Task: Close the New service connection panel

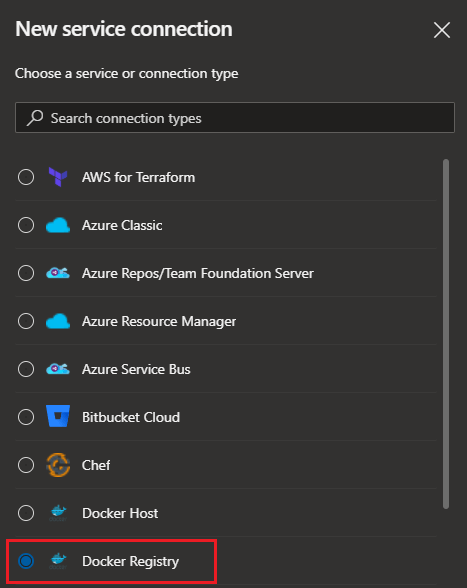Action: click(x=442, y=30)
